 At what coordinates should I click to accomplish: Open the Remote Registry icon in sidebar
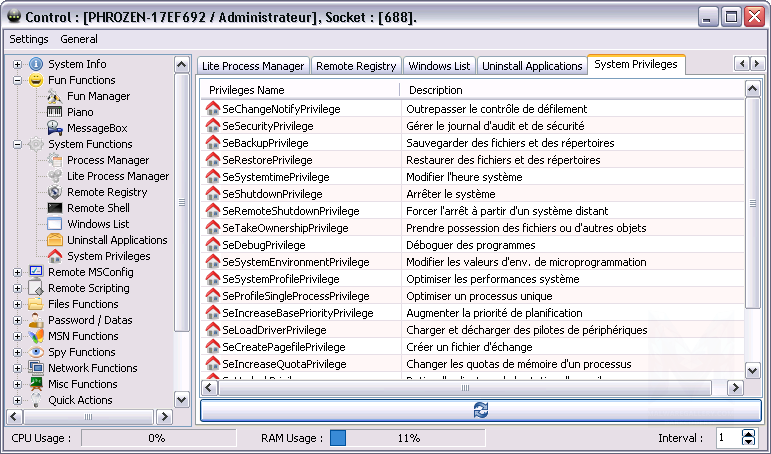tap(55, 192)
